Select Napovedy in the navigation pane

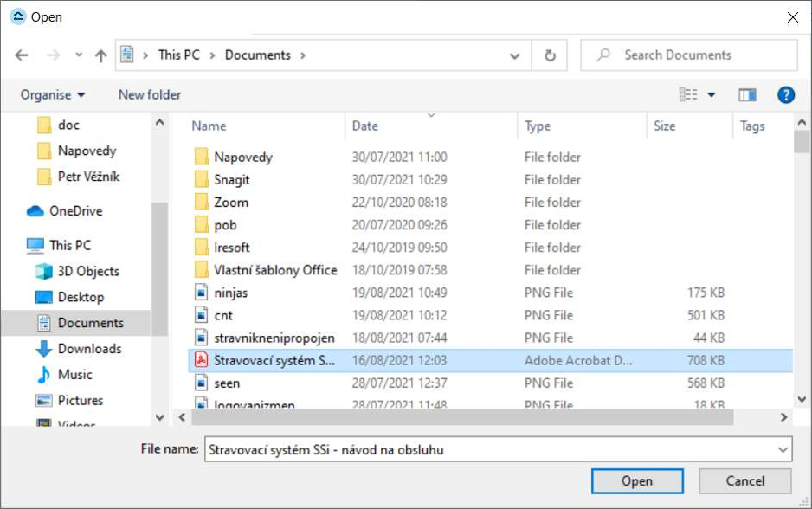coord(77,151)
